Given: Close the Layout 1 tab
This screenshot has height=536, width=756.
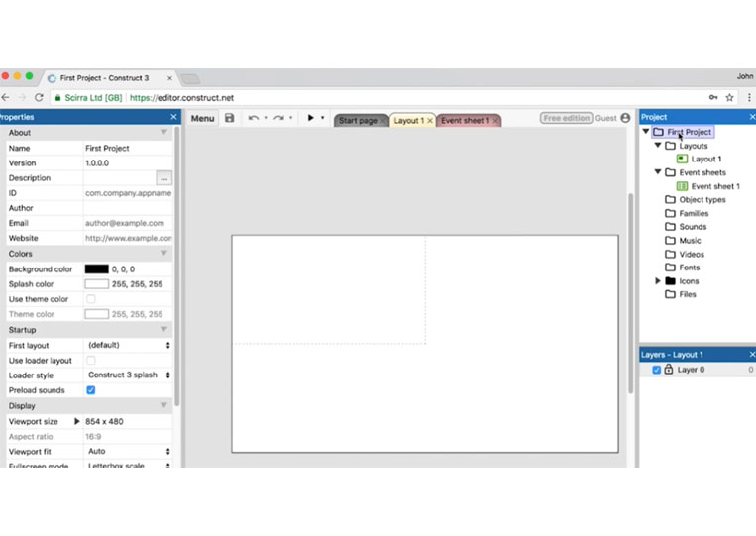Looking at the screenshot, I should pos(430,121).
